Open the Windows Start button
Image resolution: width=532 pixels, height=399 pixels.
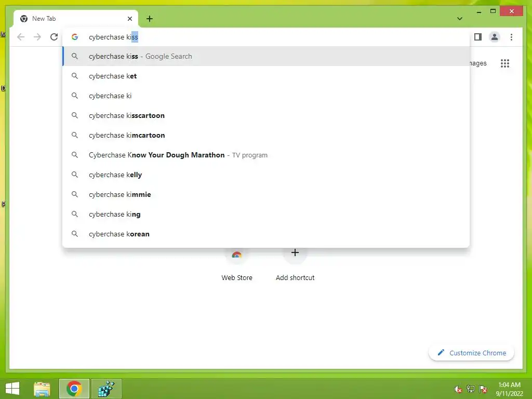point(12,389)
